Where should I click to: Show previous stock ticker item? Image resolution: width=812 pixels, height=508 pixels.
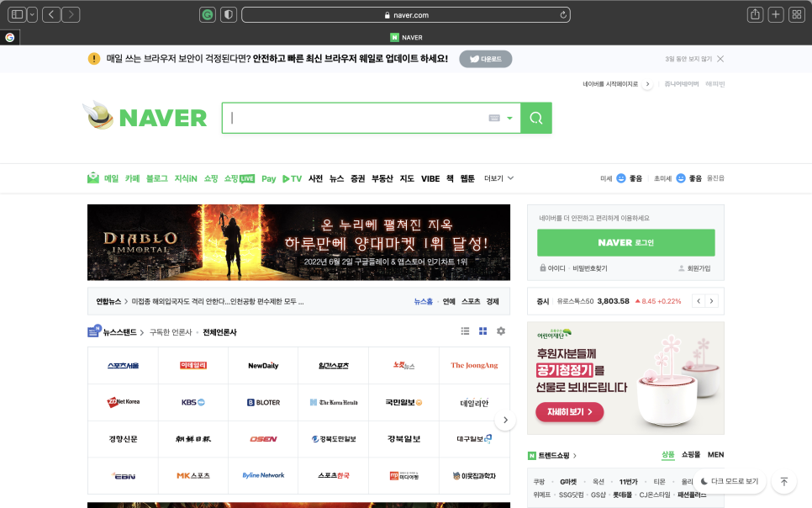[699, 301]
